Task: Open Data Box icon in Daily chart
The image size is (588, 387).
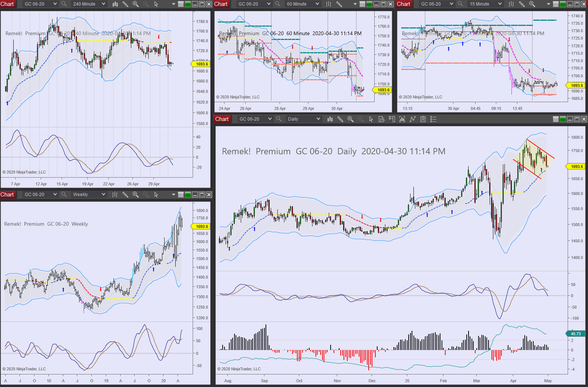Action: click(x=382, y=119)
